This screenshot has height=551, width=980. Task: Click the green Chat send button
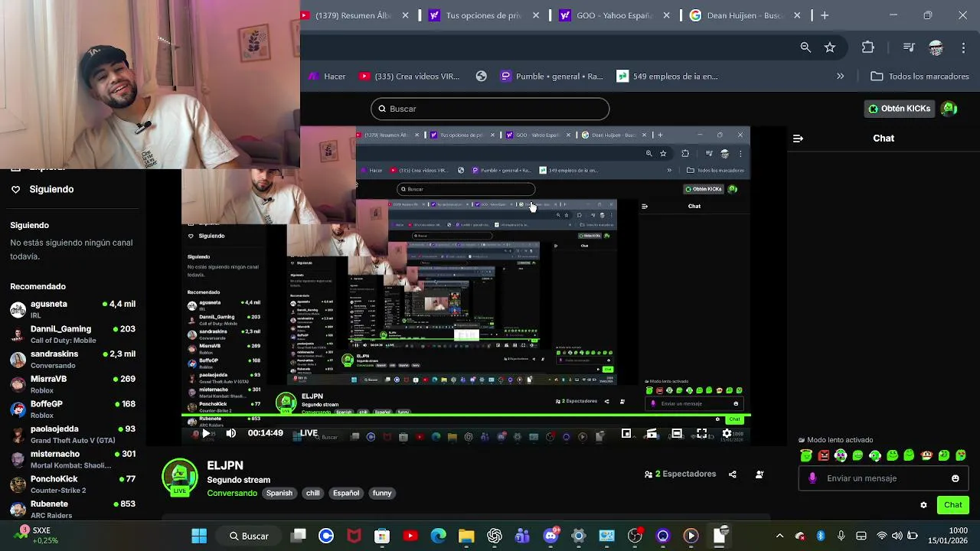tap(953, 505)
